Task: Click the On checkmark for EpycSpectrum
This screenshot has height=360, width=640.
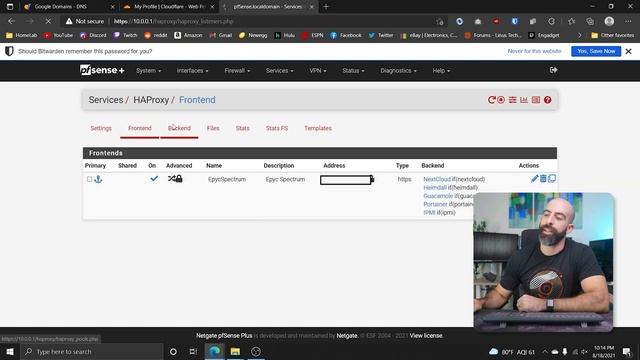Action: point(154,178)
